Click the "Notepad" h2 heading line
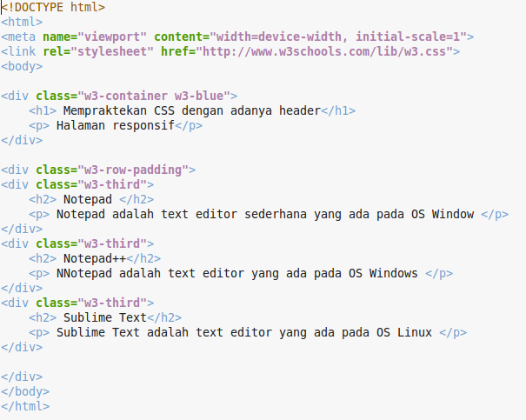Viewport: 526px width, 420px height. (x=91, y=199)
